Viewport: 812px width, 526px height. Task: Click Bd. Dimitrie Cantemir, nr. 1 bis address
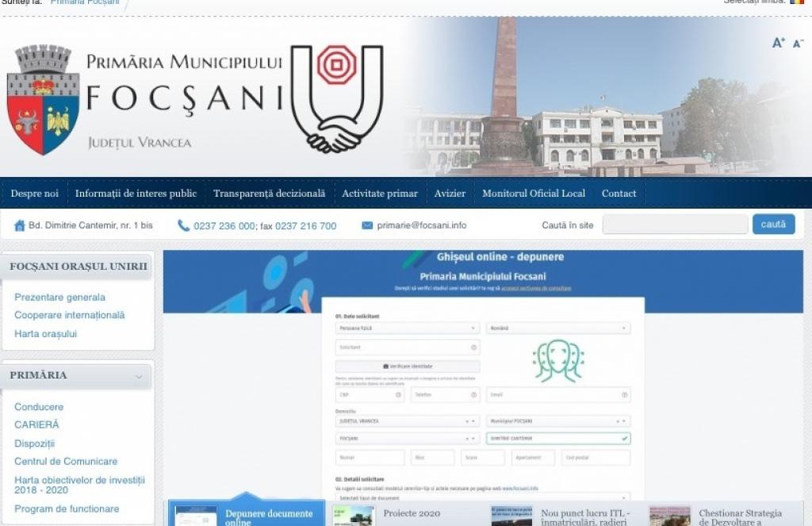click(90, 225)
